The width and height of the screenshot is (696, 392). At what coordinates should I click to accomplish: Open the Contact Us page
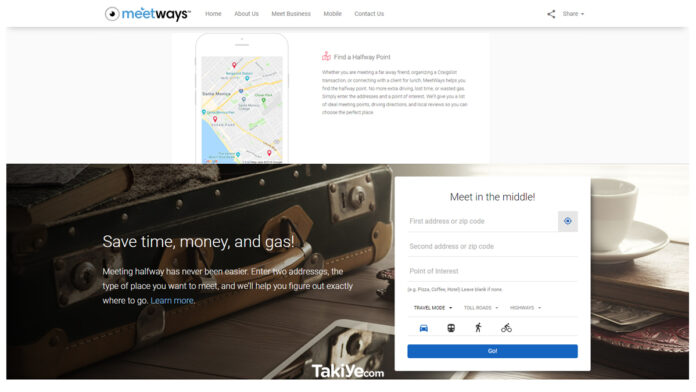369,14
